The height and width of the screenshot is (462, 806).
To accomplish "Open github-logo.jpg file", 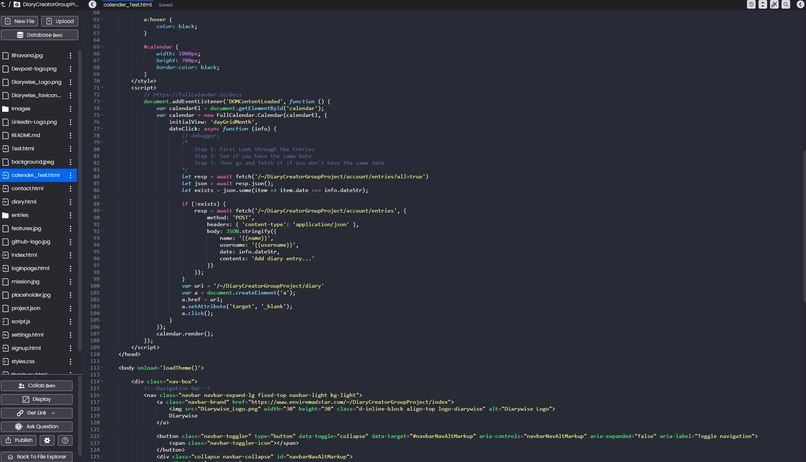I will (31, 242).
